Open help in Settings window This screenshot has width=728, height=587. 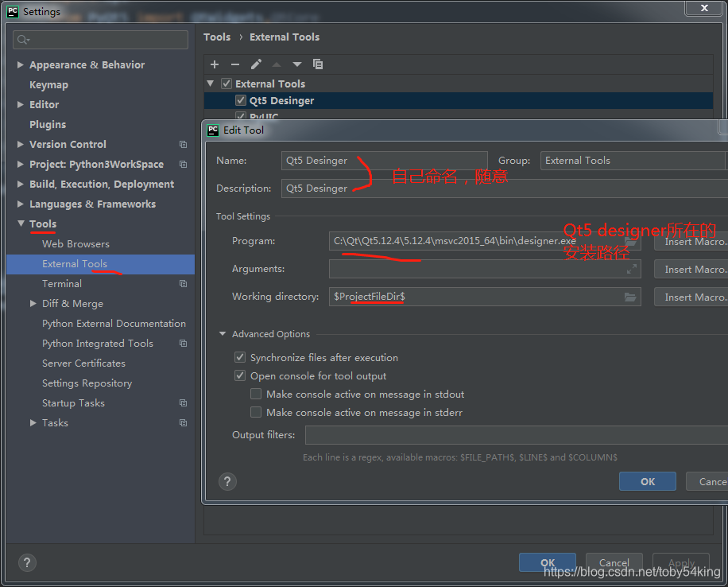point(27,563)
